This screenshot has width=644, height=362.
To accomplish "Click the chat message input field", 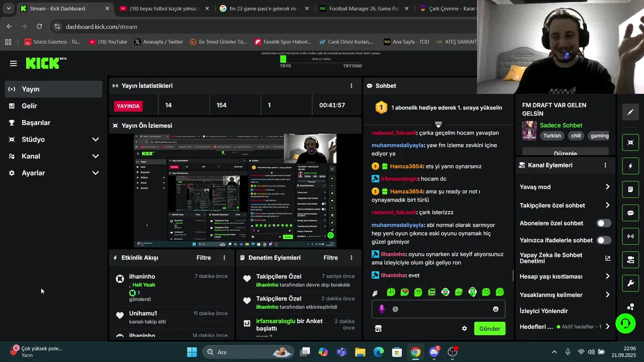I will click(438, 309).
